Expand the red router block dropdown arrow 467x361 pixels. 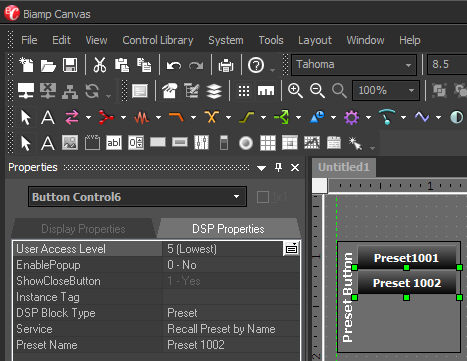pyautogui.click(x=123, y=117)
